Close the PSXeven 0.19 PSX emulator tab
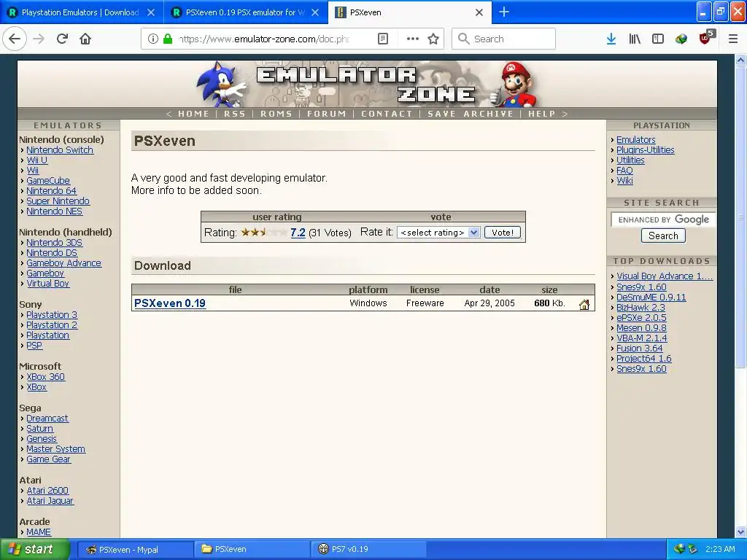This screenshot has width=747, height=560. tap(315, 12)
